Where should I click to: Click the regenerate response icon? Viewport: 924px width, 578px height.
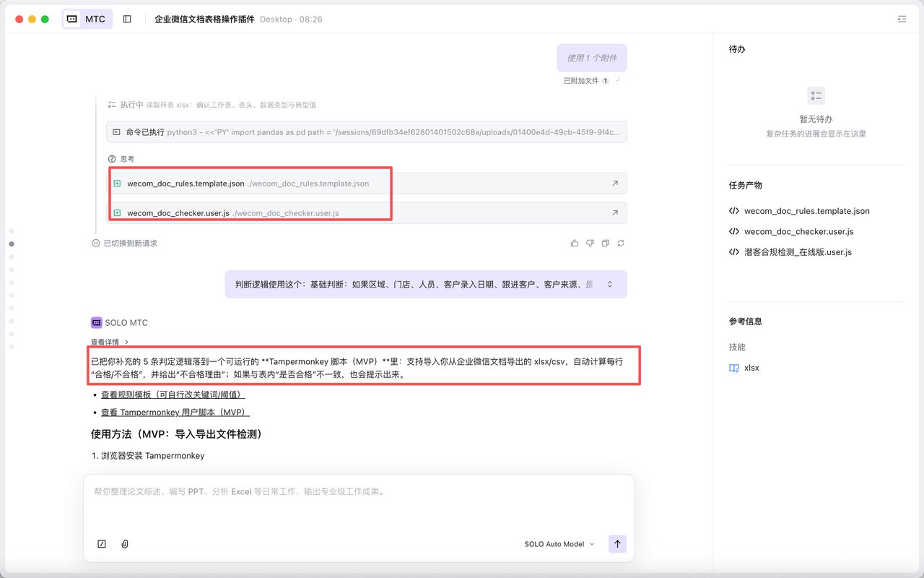[x=621, y=243]
